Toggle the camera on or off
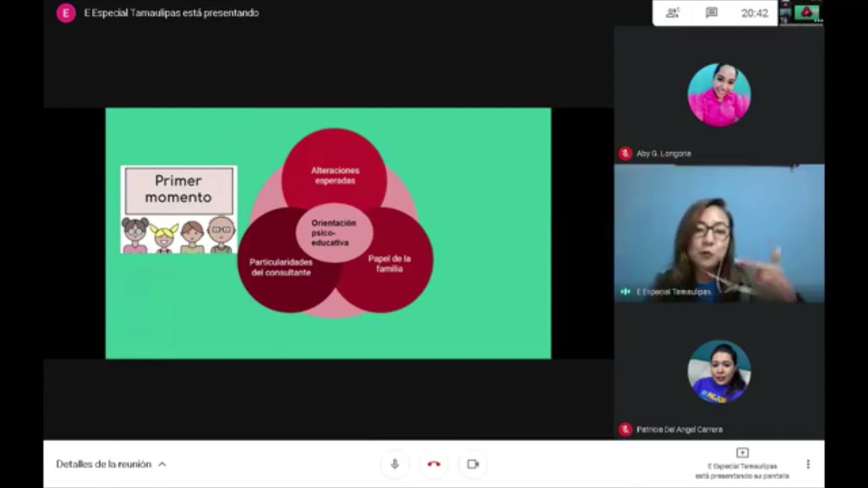This screenshot has width=868, height=488. [473, 464]
